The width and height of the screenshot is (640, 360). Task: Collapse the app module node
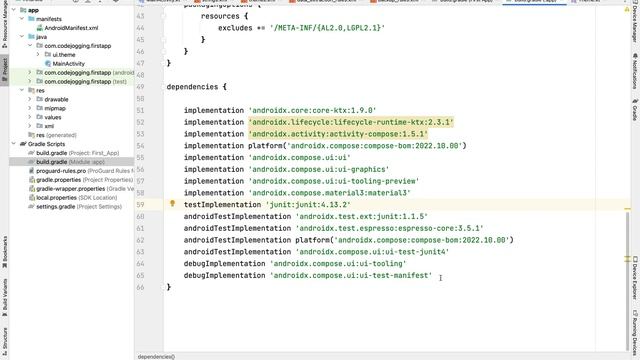pos(14,10)
